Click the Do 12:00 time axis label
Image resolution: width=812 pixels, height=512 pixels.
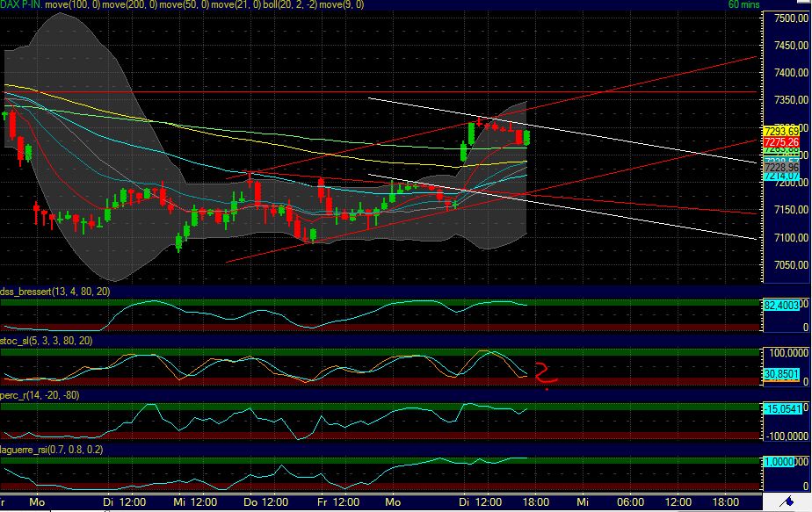tap(266, 501)
